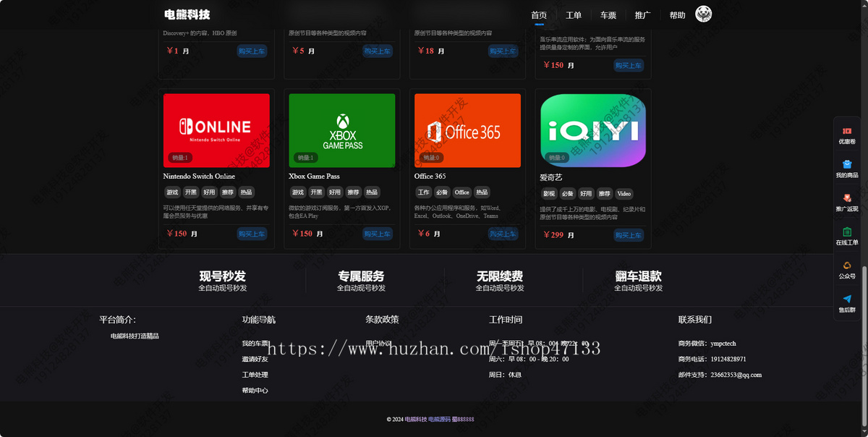This screenshot has height=437, width=868.
Task: Click the Xbox Game Pass title
Action: (x=314, y=176)
